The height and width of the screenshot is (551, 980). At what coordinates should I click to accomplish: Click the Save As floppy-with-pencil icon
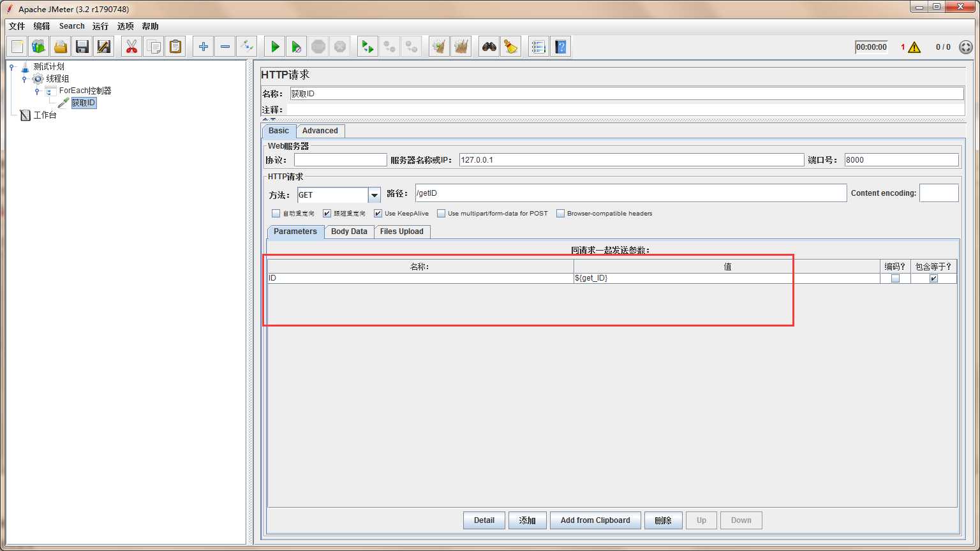104,47
